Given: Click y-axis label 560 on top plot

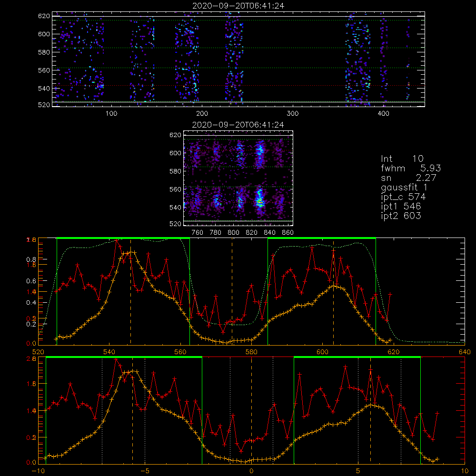Looking at the screenshot, I should point(44,70).
